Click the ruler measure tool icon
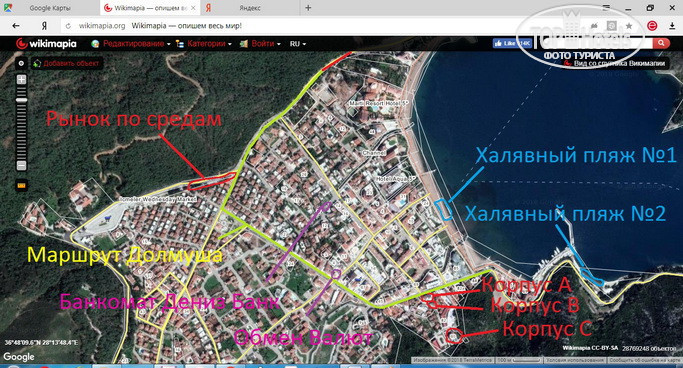 click(21, 186)
